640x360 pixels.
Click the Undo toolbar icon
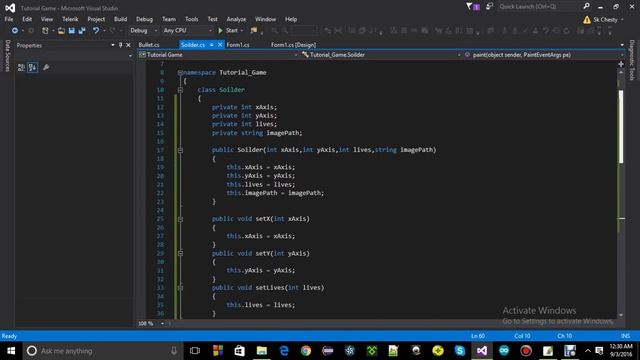pos(96,31)
